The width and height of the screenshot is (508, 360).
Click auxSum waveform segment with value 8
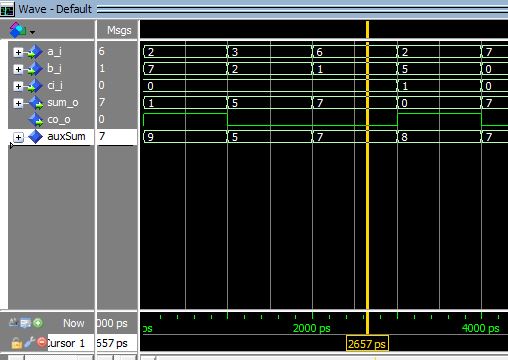(x=439, y=137)
